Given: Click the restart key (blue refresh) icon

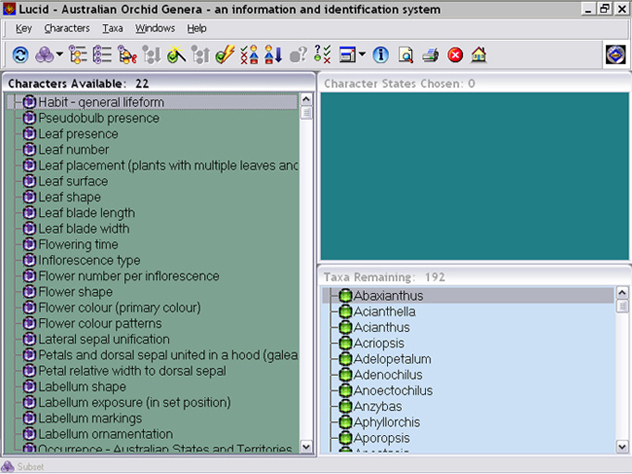Looking at the screenshot, I should pyautogui.click(x=20, y=55).
